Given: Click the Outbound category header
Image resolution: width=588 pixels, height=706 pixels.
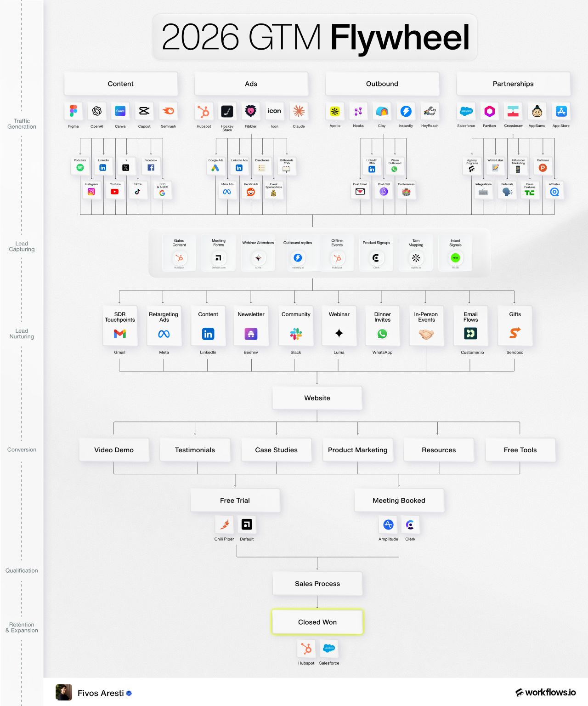Looking at the screenshot, I should [x=382, y=84].
